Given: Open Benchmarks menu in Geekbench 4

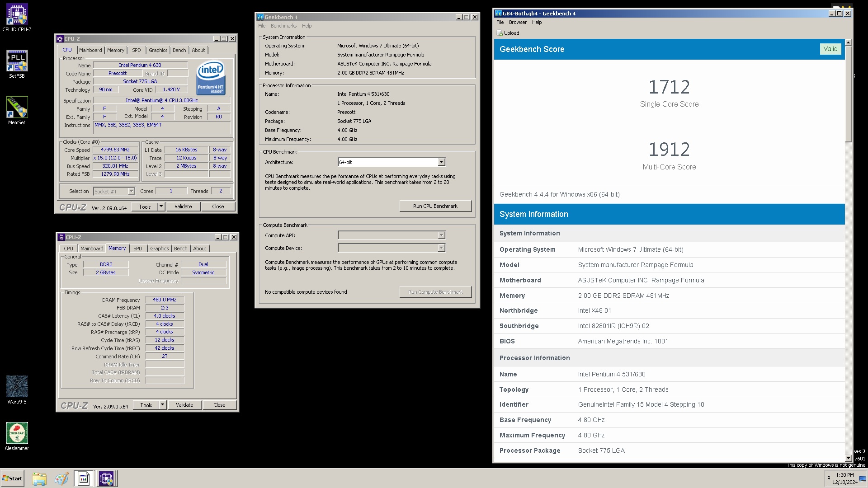Looking at the screenshot, I should click(x=283, y=26).
